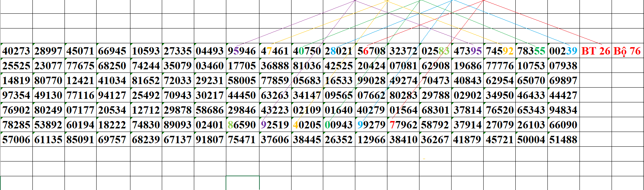This screenshot has height=190, width=644.
Task: Click the red 'Bộ 76' cell
Action: [627, 51]
